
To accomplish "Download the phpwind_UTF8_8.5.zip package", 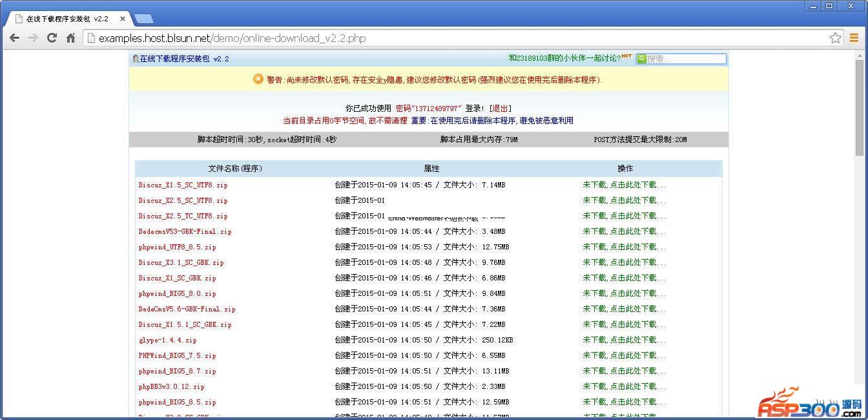I will (x=624, y=247).
